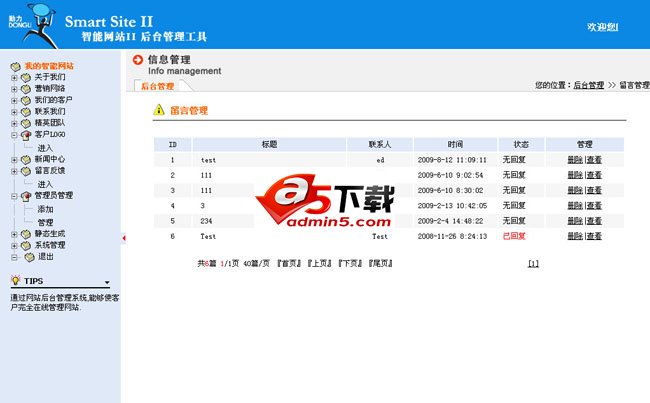This screenshot has height=403, width=650.
Task: View message 5 titled 234
Action: click(x=594, y=221)
